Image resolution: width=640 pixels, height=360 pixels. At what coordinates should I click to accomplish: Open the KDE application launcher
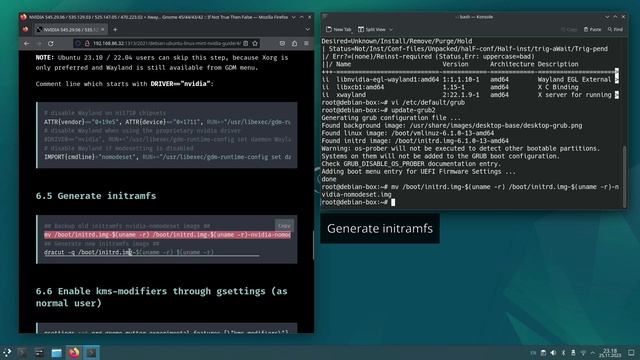pos(7,353)
